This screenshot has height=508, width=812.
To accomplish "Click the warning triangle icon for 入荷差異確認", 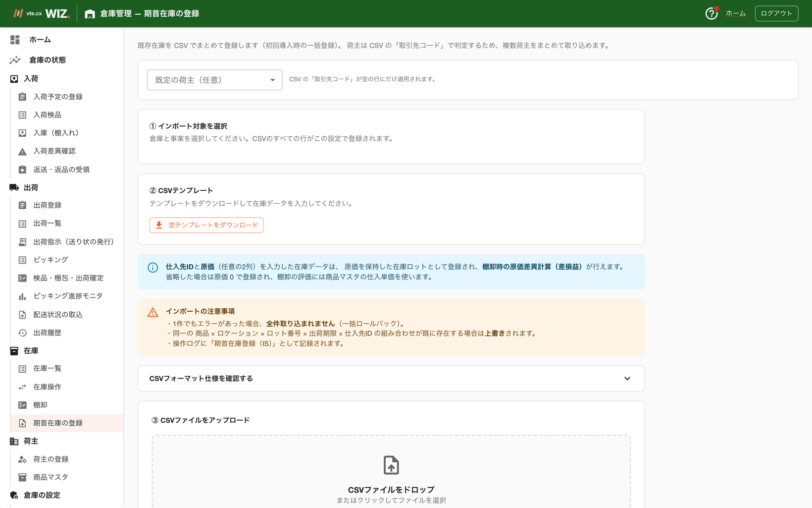I will [x=22, y=151].
